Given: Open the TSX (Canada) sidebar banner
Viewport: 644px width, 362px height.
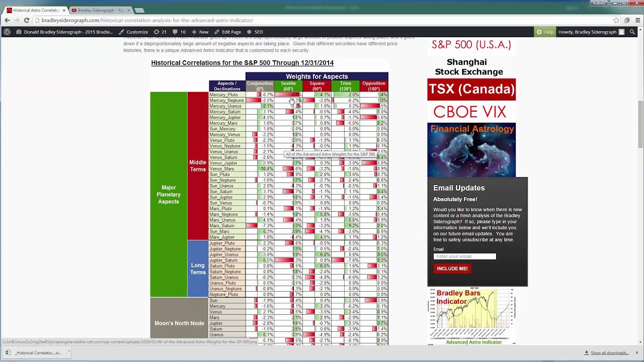Looking at the screenshot, I should pyautogui.click(x=471, y=89).
